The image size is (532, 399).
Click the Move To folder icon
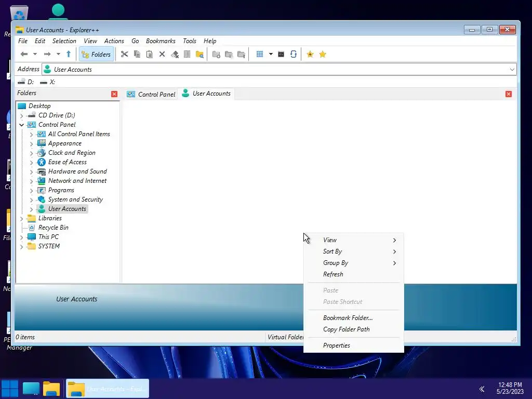pos(241,54)
